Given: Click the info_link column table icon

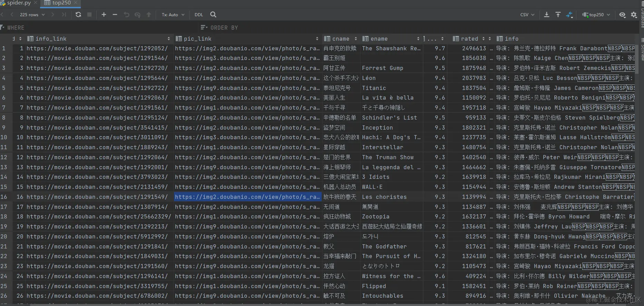Looking at the screenshot, I should coord(30,39).
